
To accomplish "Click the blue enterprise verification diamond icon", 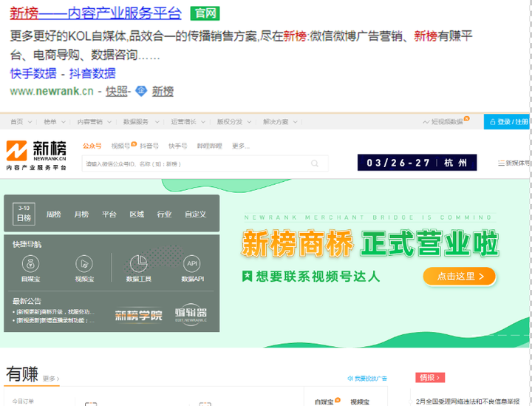I will (141, 91).
